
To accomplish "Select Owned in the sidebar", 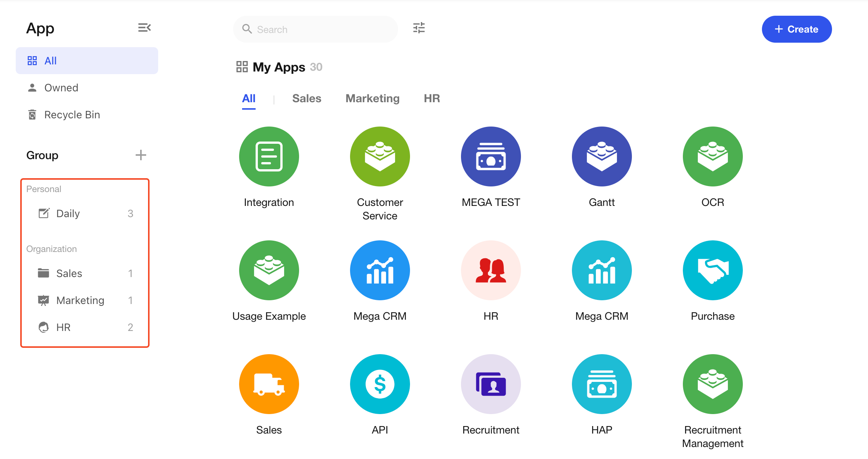I will [x=61, y=88].
